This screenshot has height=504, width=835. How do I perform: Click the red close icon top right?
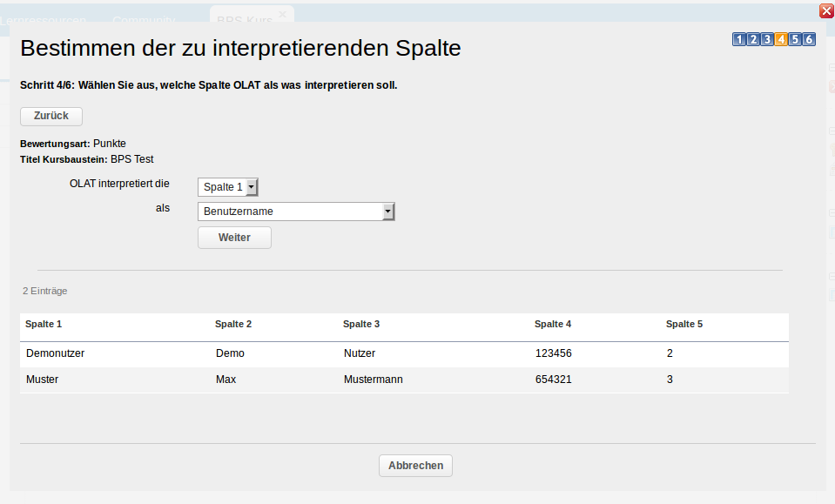pyautogui.click(x=825, y=10)
